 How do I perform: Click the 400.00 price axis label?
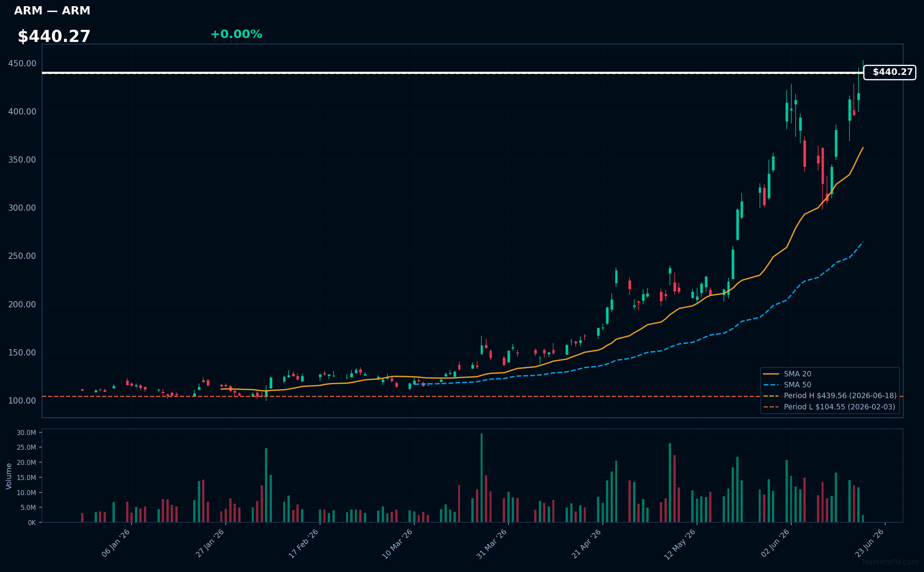coord(22,112)
